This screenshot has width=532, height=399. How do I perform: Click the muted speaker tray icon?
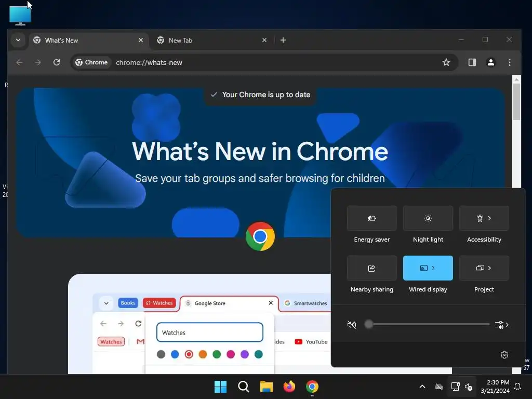pos(469,387)
